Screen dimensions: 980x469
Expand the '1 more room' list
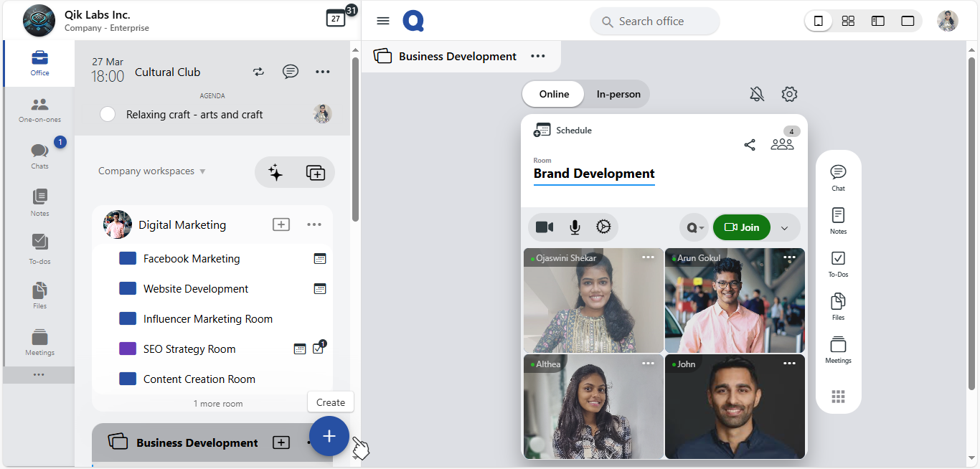(x=218, y=404)
